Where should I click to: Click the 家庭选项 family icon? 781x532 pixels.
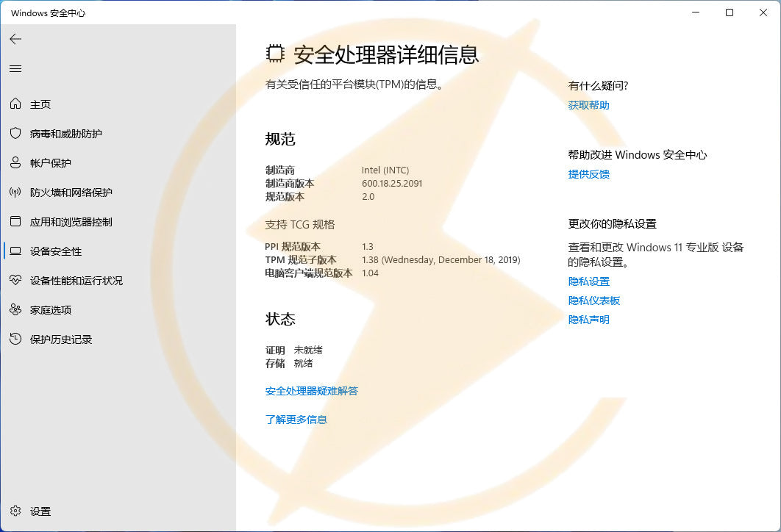point(15,310)
